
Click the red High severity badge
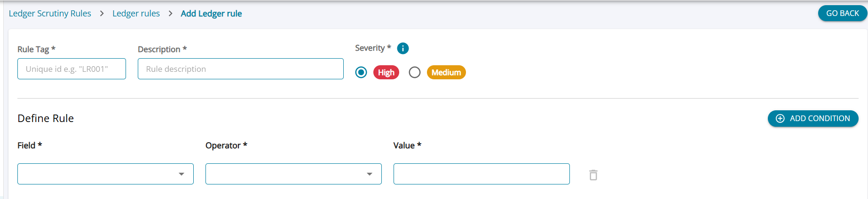386,72
